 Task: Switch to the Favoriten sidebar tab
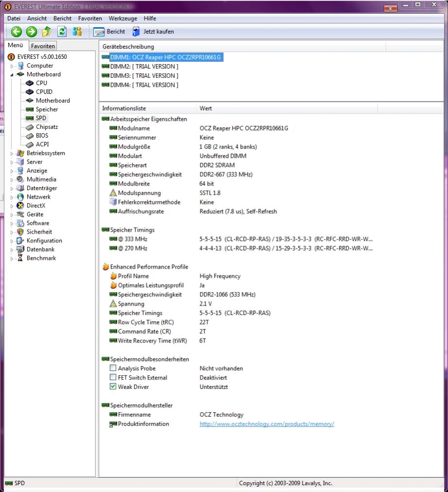tap(43, 46)
